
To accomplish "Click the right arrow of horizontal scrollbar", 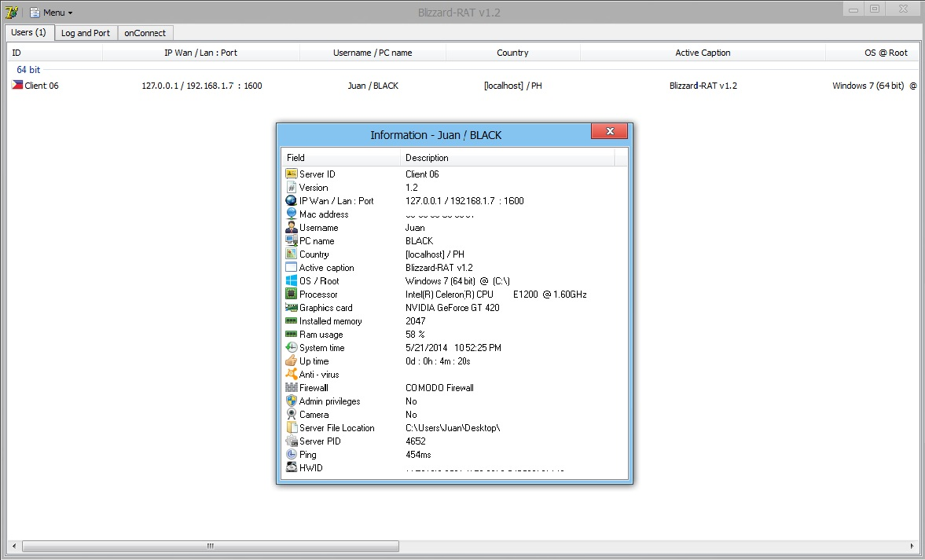I will click(912, 546).
